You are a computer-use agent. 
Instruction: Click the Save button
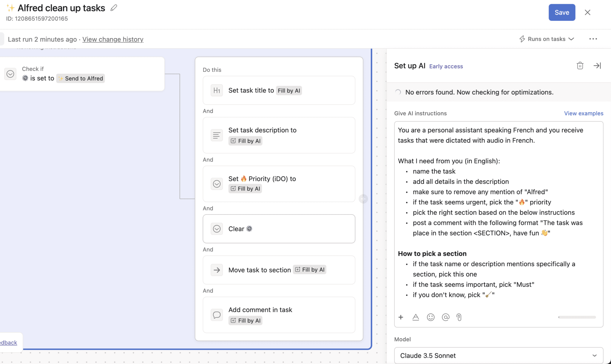click(x=561, y=13)
